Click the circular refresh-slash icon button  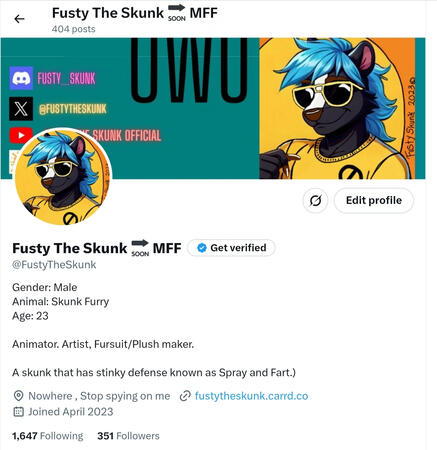(x=315, y=201)
